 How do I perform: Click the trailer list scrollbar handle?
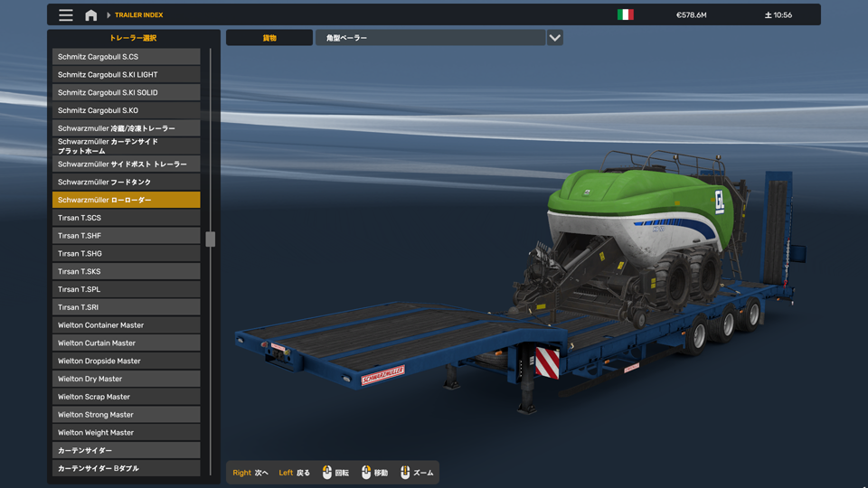pyautogui.click(x=211, y=239)
